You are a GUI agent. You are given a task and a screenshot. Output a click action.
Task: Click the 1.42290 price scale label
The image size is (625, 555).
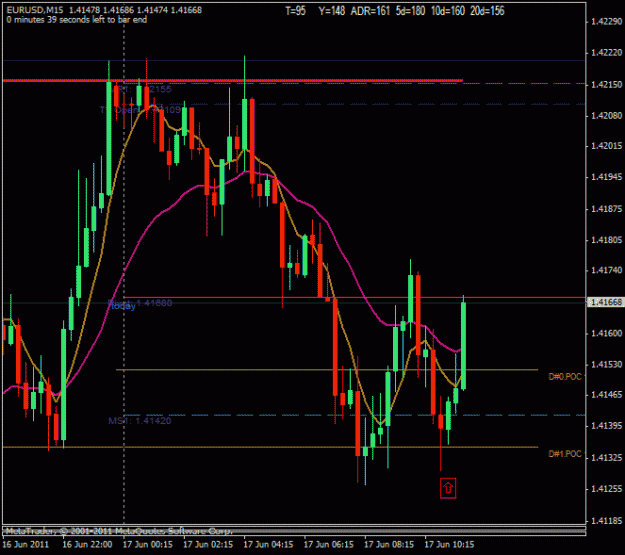pyautogui.click(x=606, y=22)
